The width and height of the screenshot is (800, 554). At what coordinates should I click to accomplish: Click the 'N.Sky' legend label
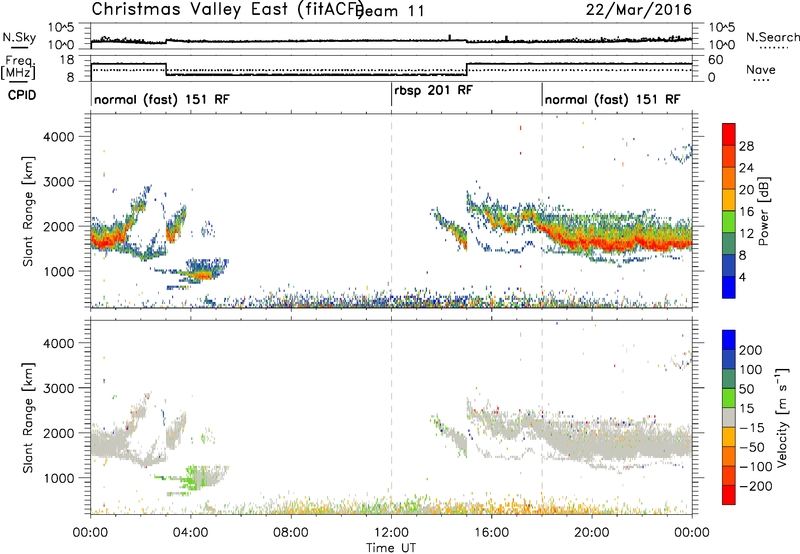click(x=19, y=37)
